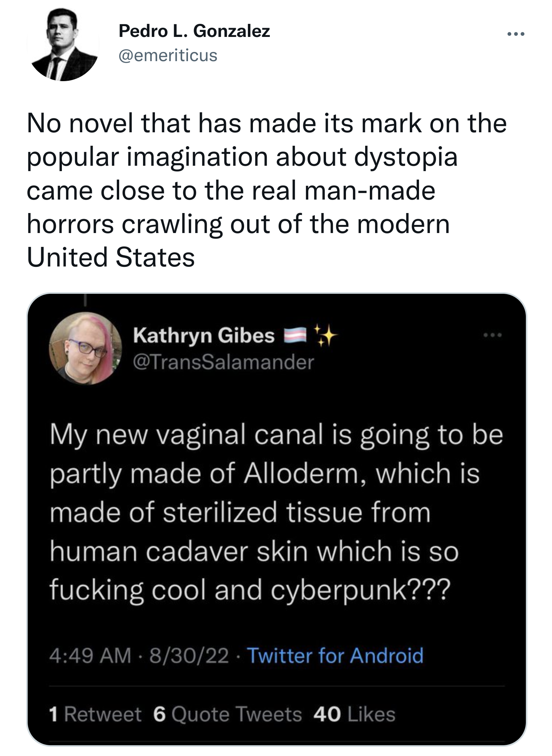Visit the @TransSalamander handle
The image size is (552, 756).
point(223,362)
